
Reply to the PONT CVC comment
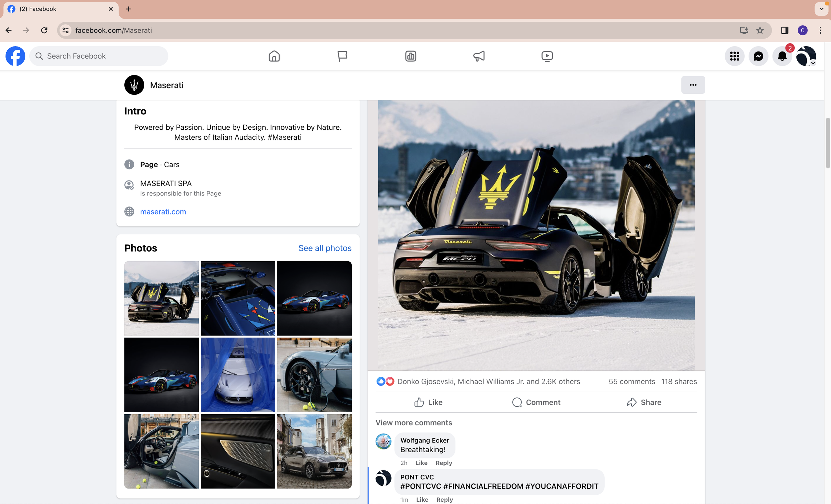coord(444,500)
